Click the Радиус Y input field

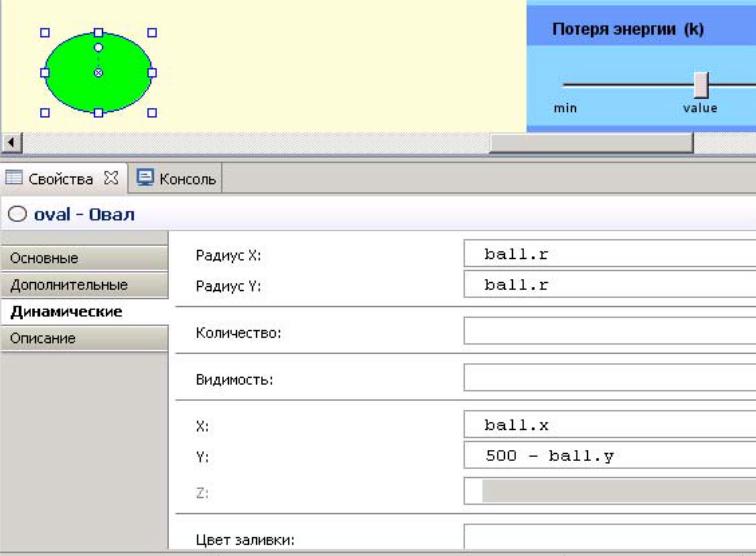pos(610,284)
